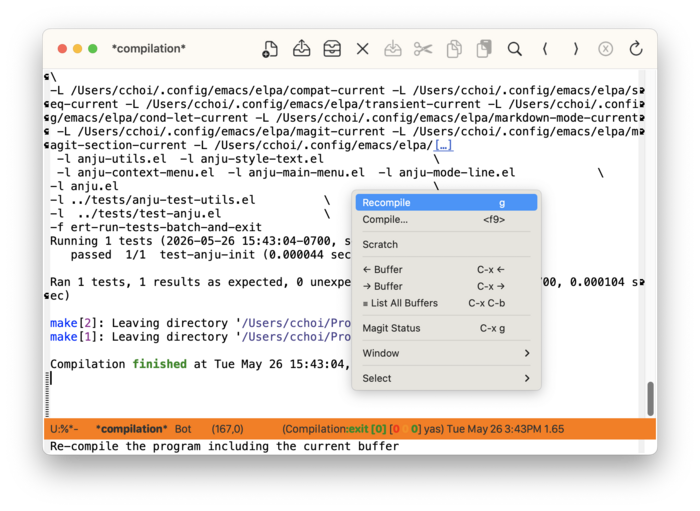Click the Save Buffer toolbar icon

393,49
